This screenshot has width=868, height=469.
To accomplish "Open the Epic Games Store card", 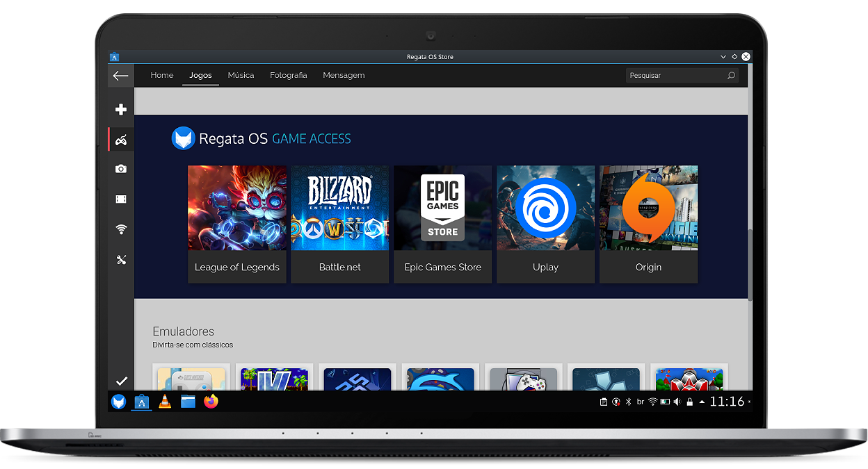I will pyautogui.click(x=443, y=224).
